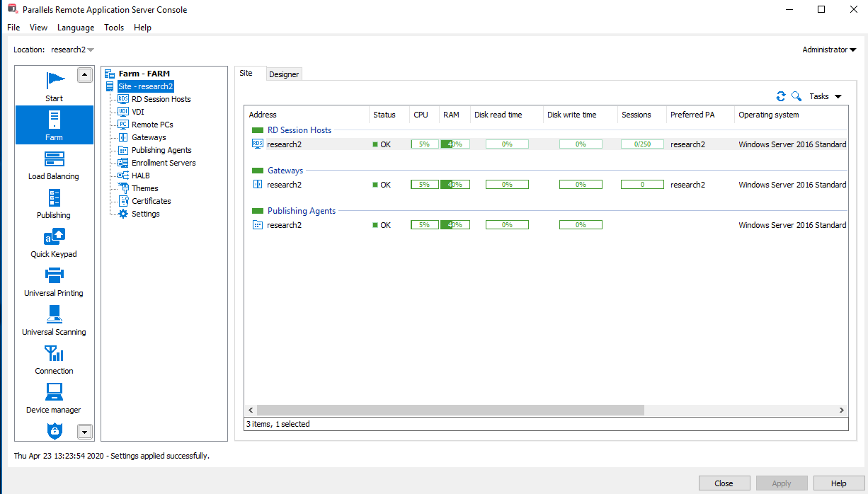868x494 pixels.
Task: Click the CPU column header
Action: click(423, 115)
